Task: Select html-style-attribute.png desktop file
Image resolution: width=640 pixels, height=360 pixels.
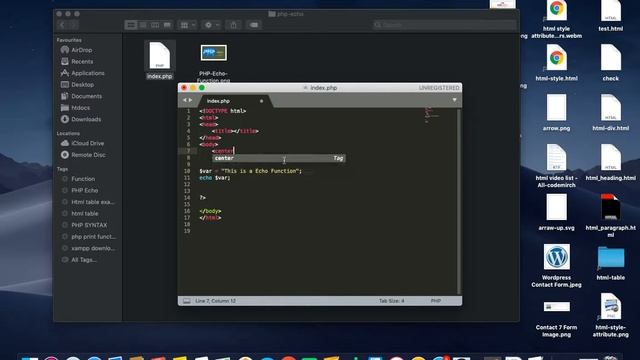Action: click(x=611, y=316)
